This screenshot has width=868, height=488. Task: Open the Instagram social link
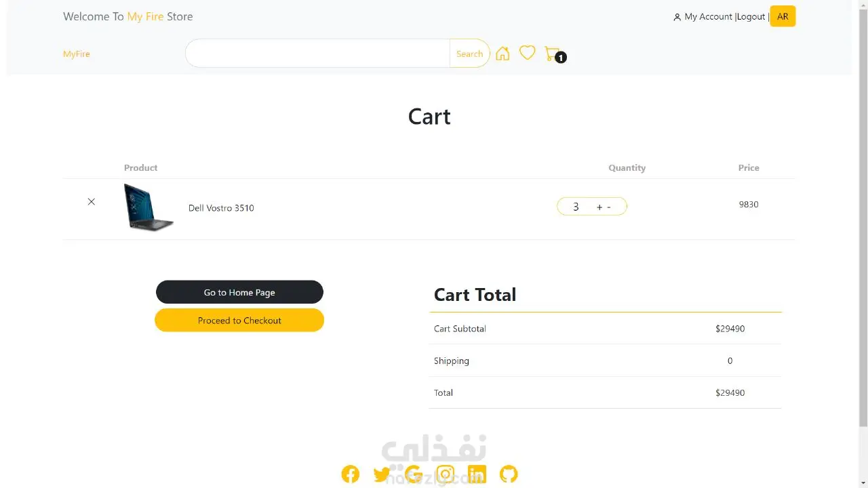click(x=446, y=474)
